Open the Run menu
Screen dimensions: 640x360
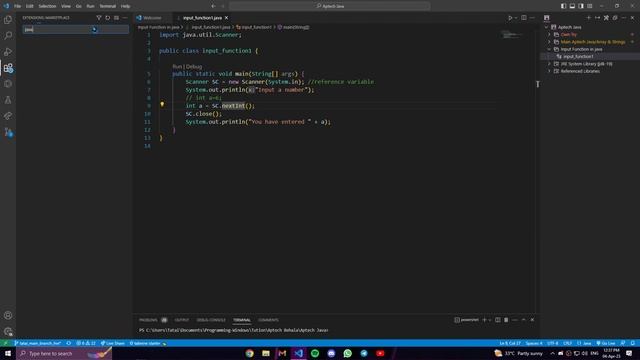click(x=91, y=6)
